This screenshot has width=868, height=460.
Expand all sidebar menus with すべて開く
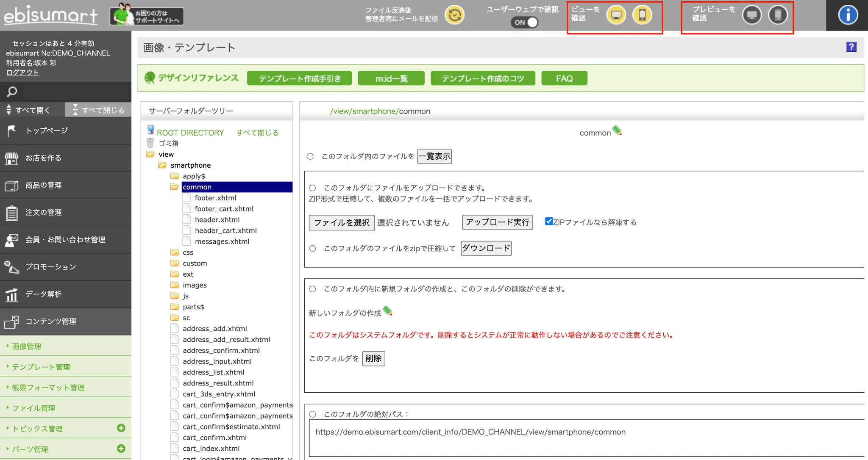pos(32,110)
